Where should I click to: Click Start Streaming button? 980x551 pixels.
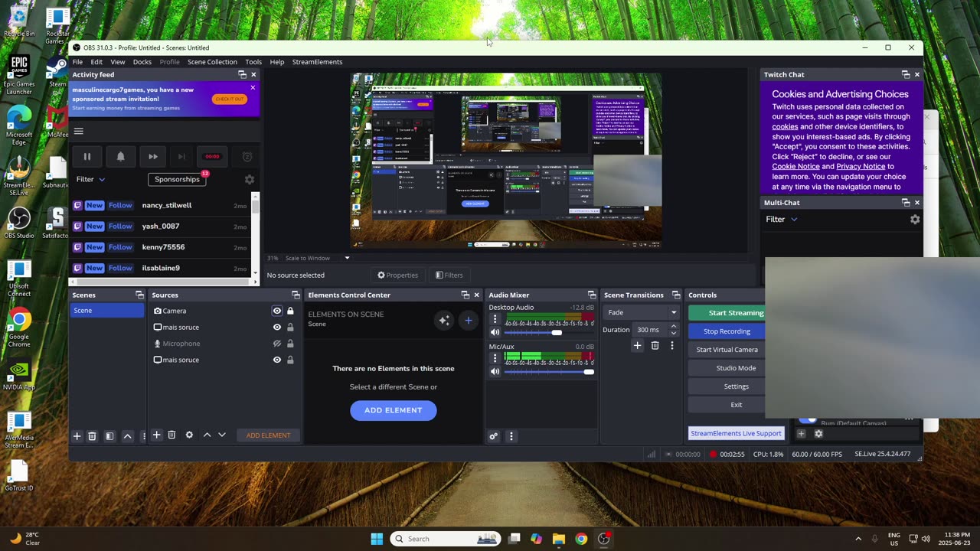pyautogui.click(x=727, y=312)
